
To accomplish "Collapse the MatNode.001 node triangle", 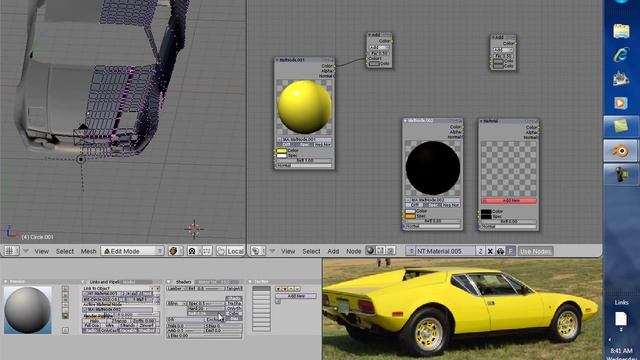I will 277,60.
